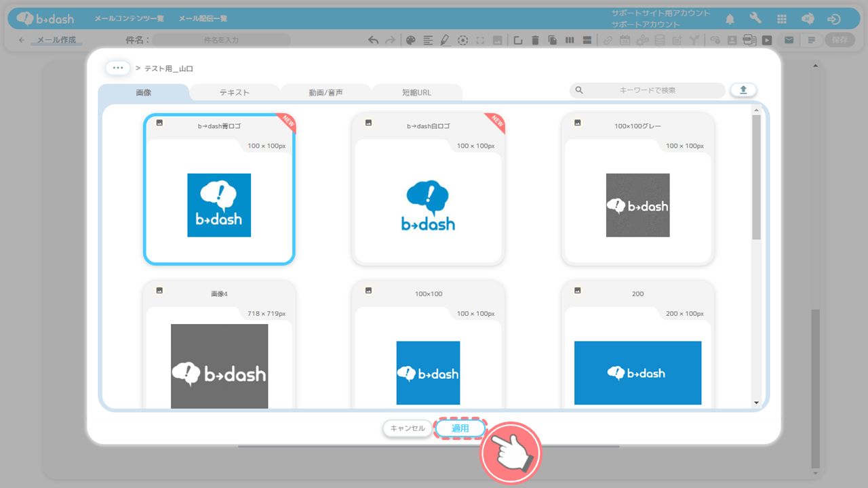
Task: Click the 100×100グレー card title
Action: 637,126
